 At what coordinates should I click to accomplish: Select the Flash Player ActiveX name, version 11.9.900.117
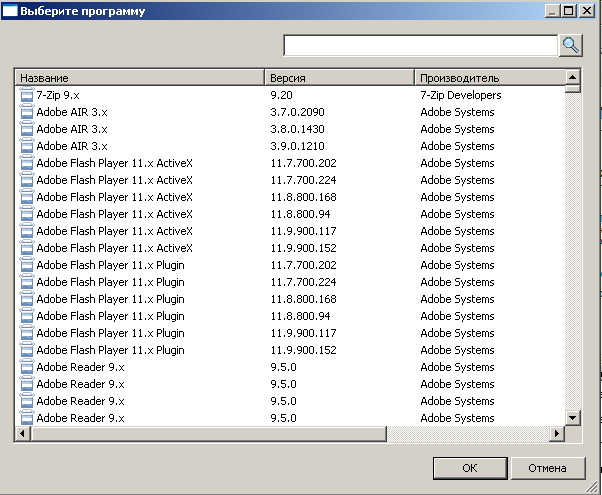[114, 231]
